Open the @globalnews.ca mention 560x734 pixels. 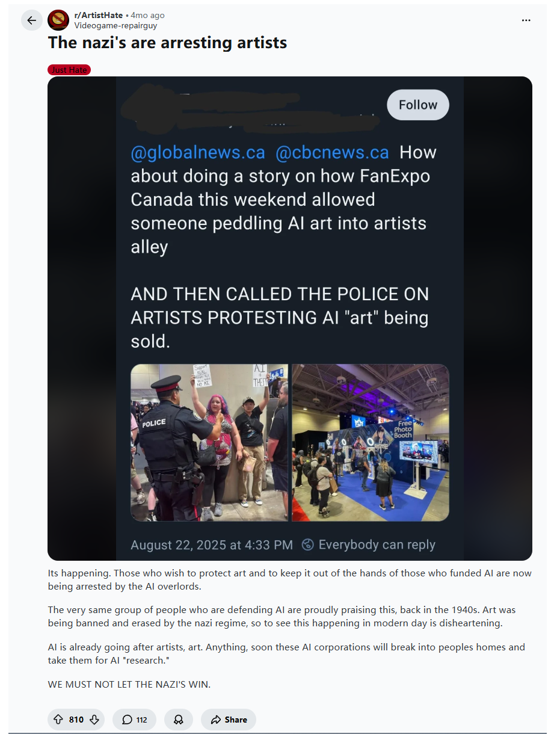pos(198,153)
